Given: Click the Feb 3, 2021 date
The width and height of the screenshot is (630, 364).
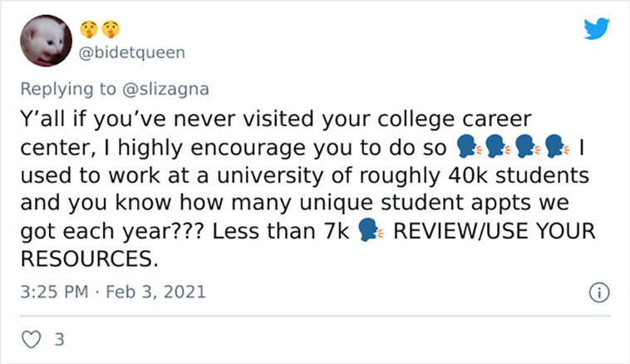Looking at the screenshot, I should pos(156,292).
